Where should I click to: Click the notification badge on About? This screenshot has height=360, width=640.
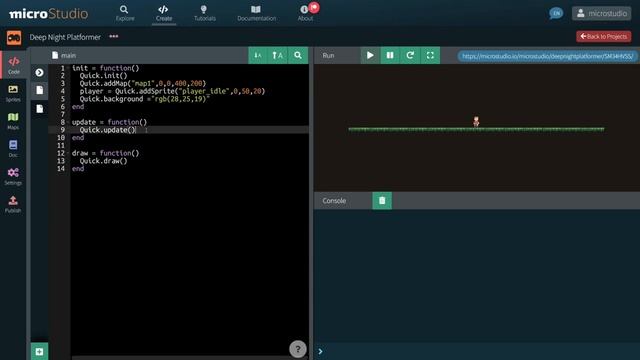314,7
